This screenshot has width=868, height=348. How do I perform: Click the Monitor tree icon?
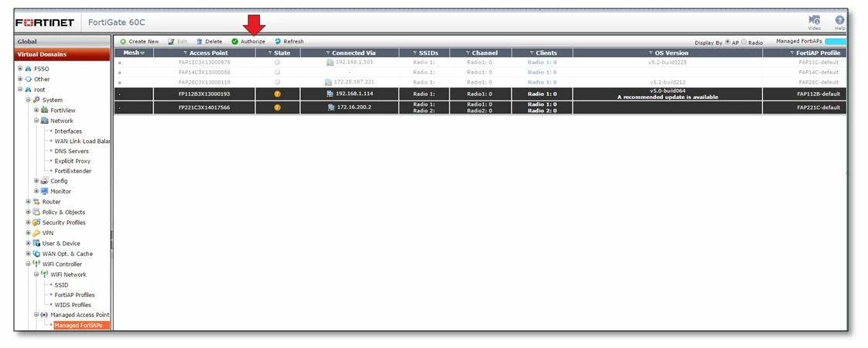coord(45,192)
